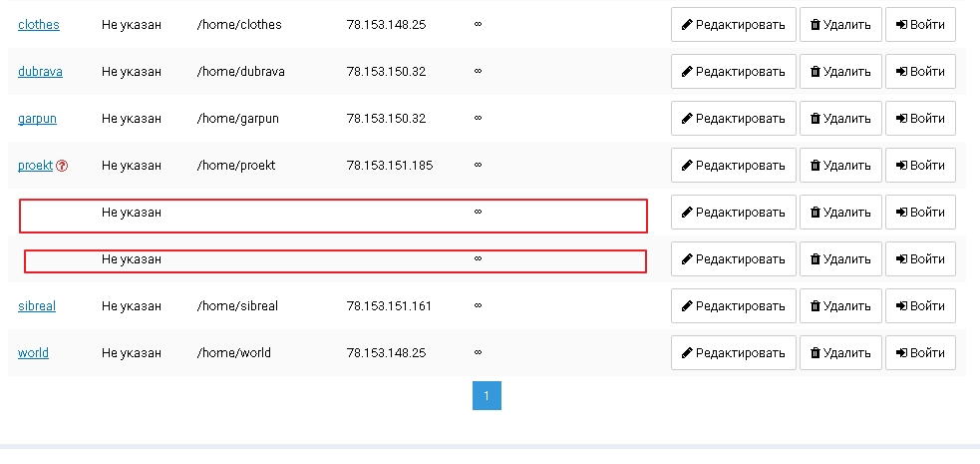The image size is (980, 464).
Task: Open the clothes account link
Action: (x=39, y=24)
